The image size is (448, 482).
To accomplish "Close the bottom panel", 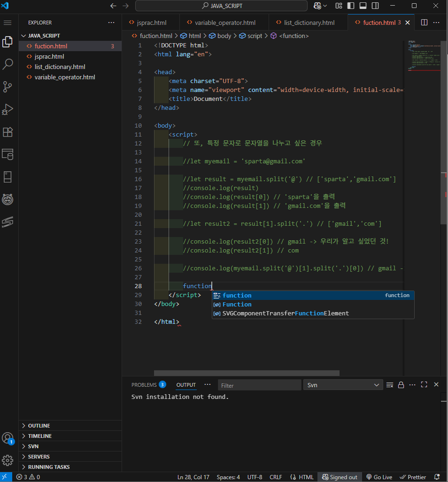I will (436, 384).
